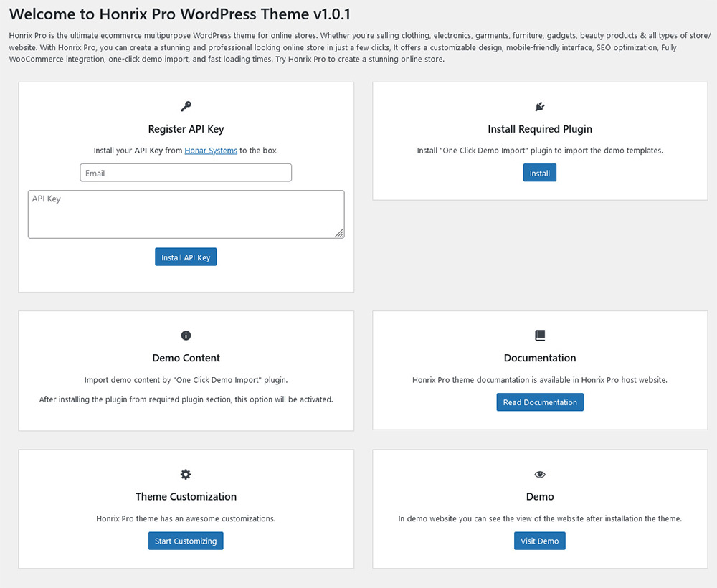Click inside the API Key text area
Image resolution: width=717 pixels, height=588 pixels.
point(186,214)
